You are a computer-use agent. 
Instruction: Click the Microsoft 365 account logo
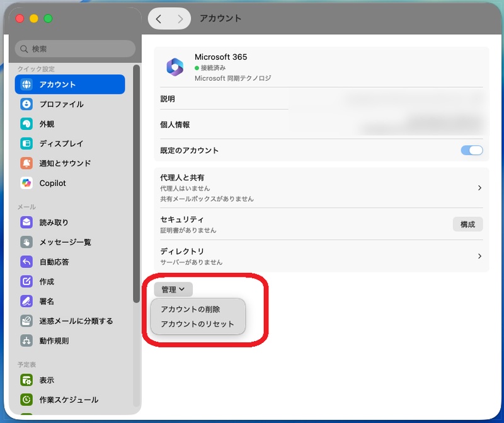pyautogui.click(x=175, y=67)
